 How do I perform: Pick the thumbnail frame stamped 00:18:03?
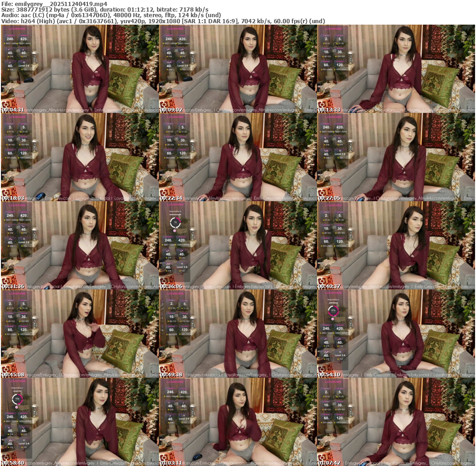pyautogui.click(x=80, y=157)
